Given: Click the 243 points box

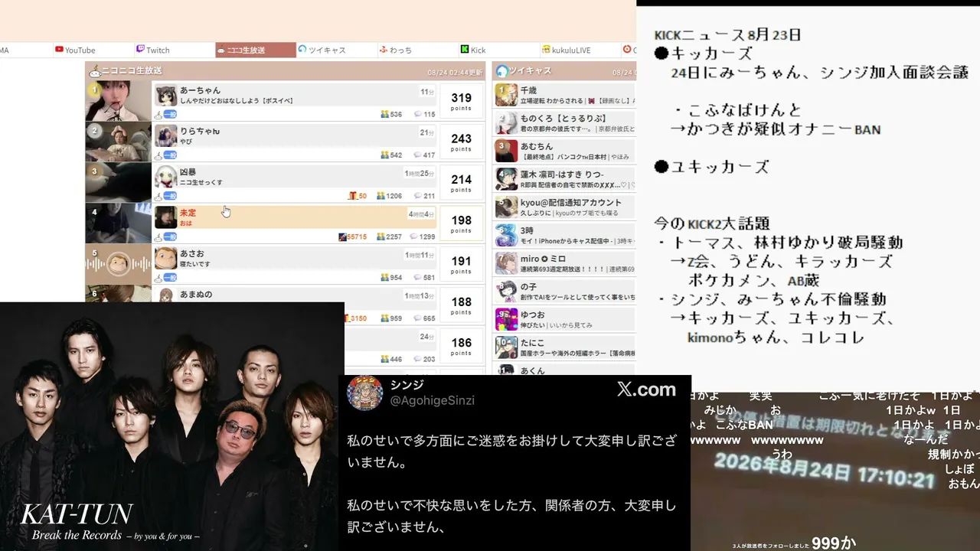Looking at the screenshot, I should click(x=462, y=142).
